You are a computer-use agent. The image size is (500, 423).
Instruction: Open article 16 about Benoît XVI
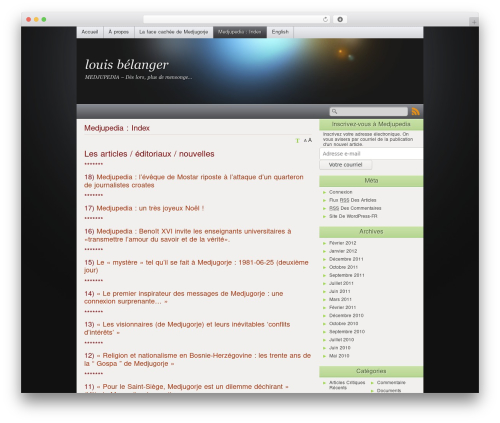pos(188,235)
